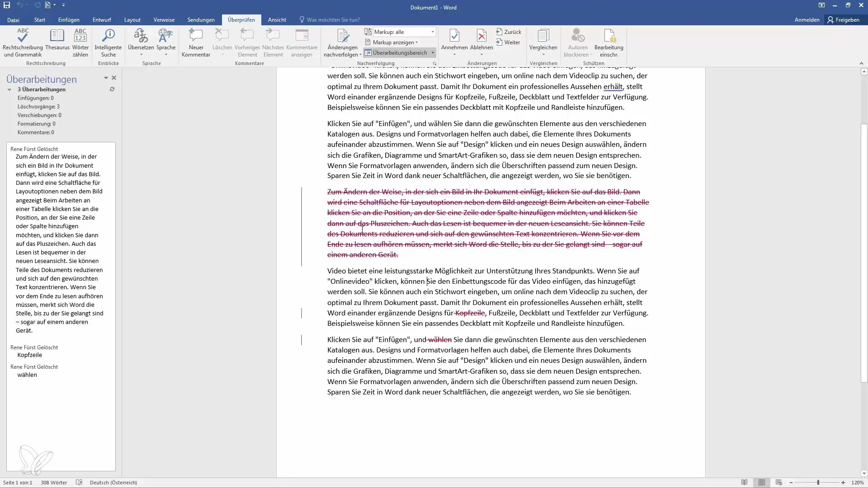Close the Überarbeitungen pane

pos(114,78)
